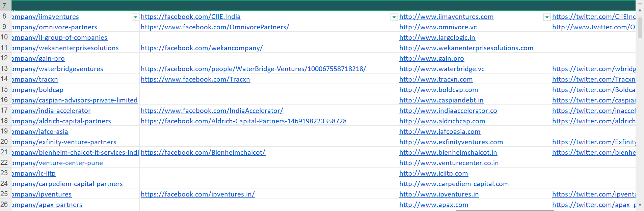This screenshot has height=211, width=644.
Task: Click the company/carpediem-capital-partners link
Action: point(68,184)
